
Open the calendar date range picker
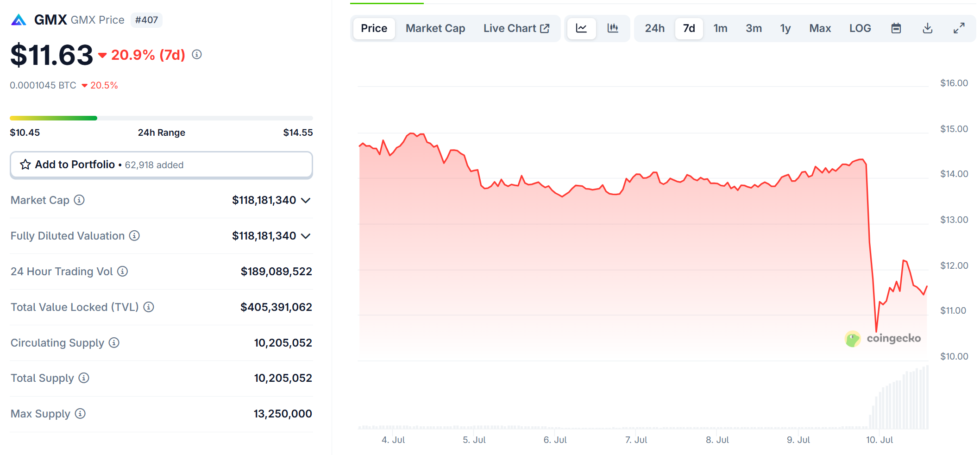[x=896, y=28]
